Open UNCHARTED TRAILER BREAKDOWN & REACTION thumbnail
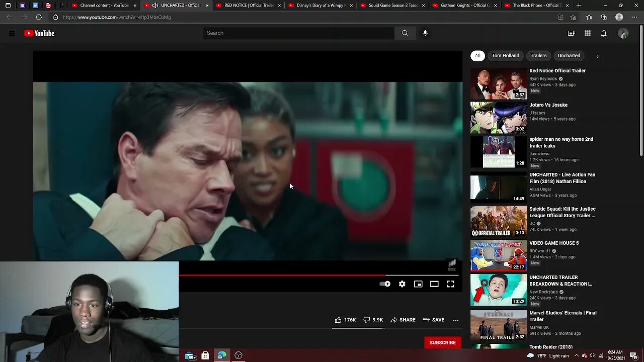The height and width of the screenshot is (362, 644). pyautogui.click(x=499, y=290)
